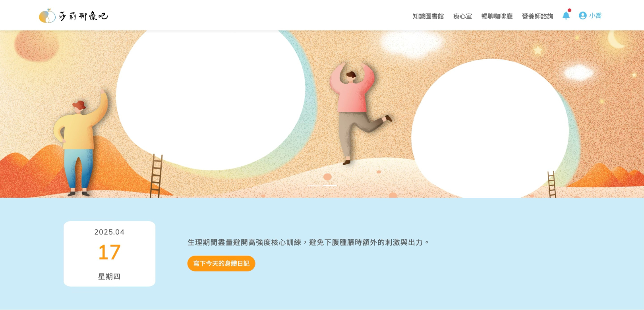Click the 莎莉聊療吧 calligraphy site title
The width and height of the screenshot is (644, 310).
[83, 16]
